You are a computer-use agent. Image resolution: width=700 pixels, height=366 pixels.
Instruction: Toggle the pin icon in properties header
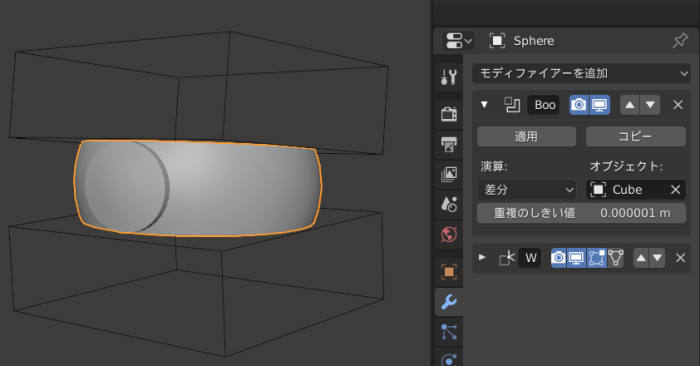[x=680, y=41]
